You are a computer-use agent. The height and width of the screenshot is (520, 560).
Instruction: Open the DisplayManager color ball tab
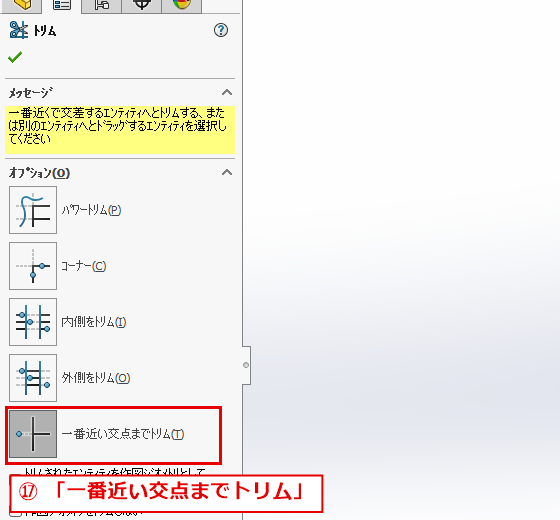coord(181,5)
